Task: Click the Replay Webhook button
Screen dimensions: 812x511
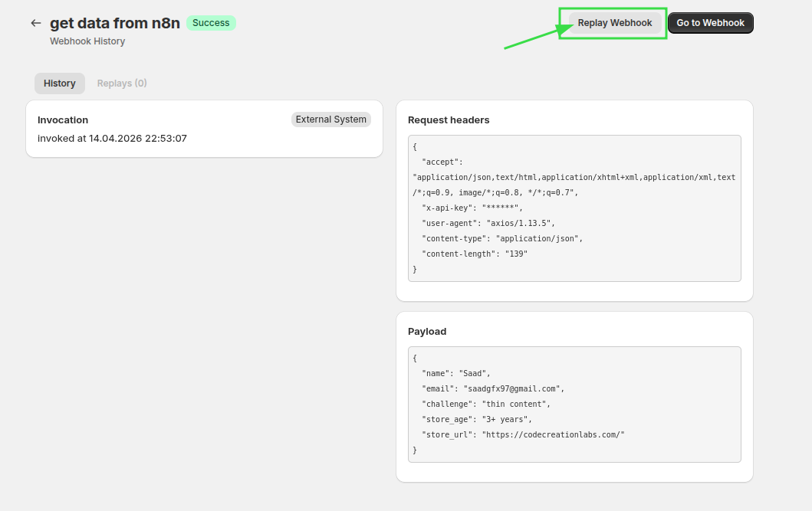Action: [614, 23]
